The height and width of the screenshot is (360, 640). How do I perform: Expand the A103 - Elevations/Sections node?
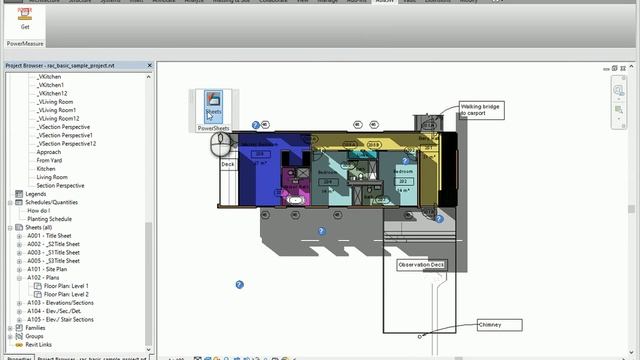tap(19, 303)
